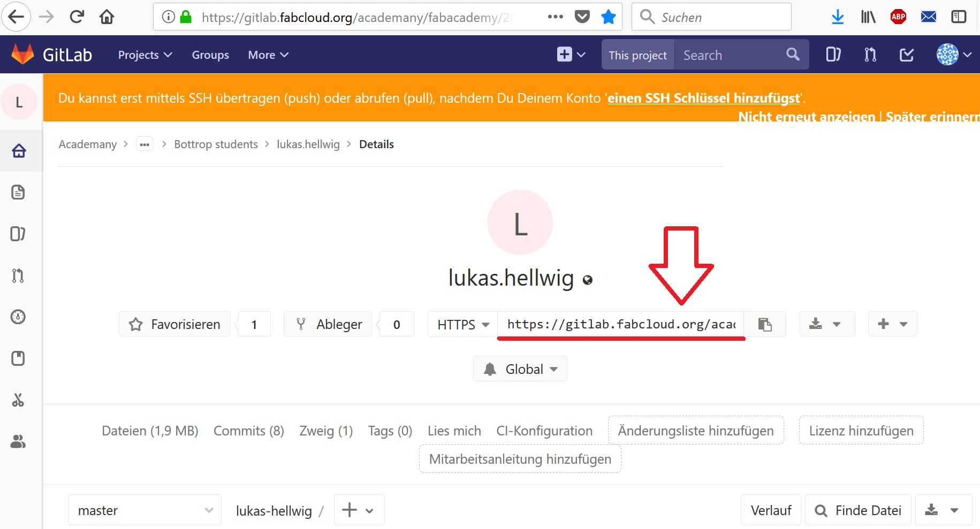Open the More menu in the top bar
This screenshot has height=529, width=980.
(267, 54)
